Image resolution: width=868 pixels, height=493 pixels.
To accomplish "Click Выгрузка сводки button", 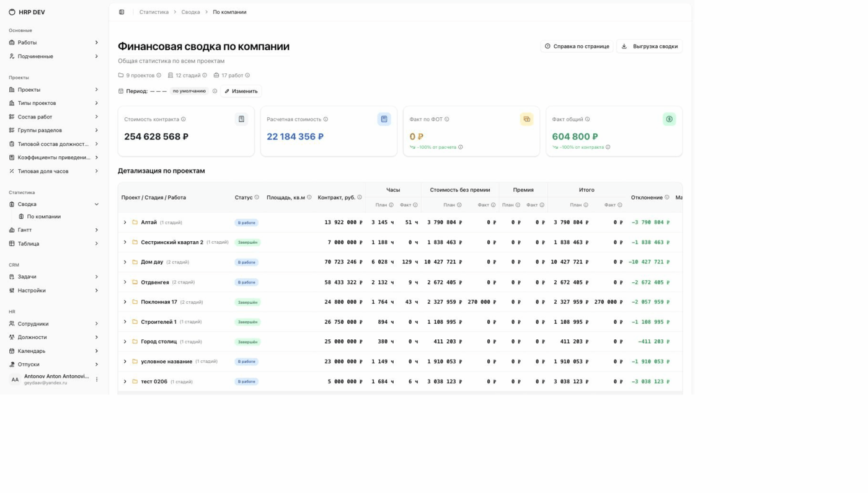I will [649, 47].
